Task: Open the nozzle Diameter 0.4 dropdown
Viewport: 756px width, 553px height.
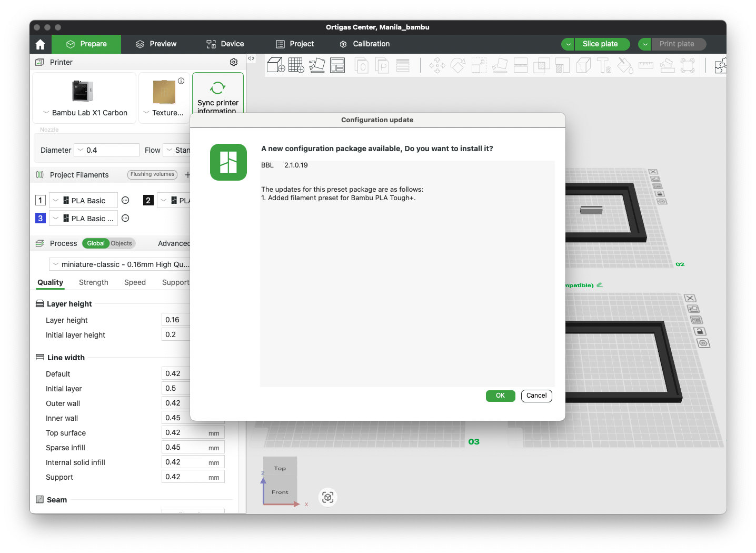Action: [106, 150]
